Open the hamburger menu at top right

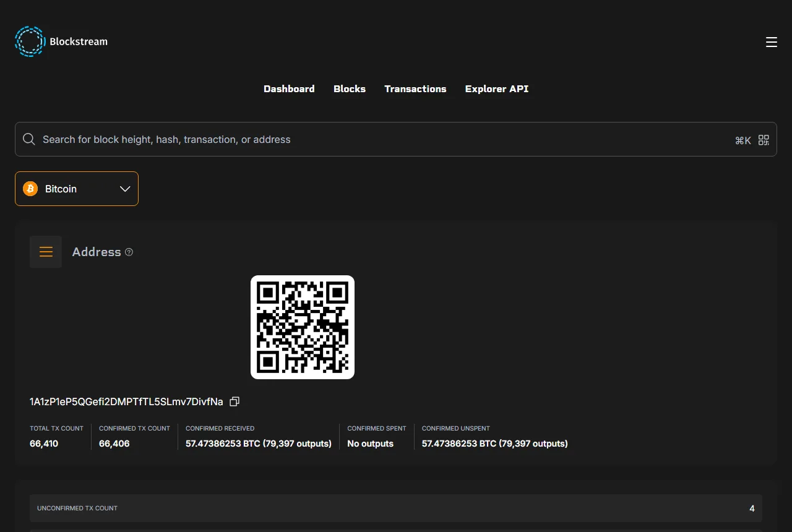771,42
